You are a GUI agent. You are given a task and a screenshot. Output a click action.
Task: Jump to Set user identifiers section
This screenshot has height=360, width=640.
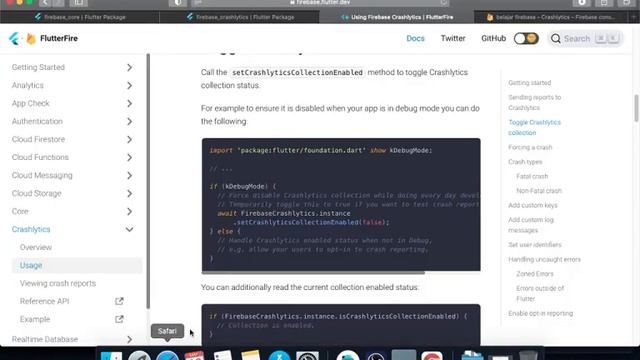[535, 245]
